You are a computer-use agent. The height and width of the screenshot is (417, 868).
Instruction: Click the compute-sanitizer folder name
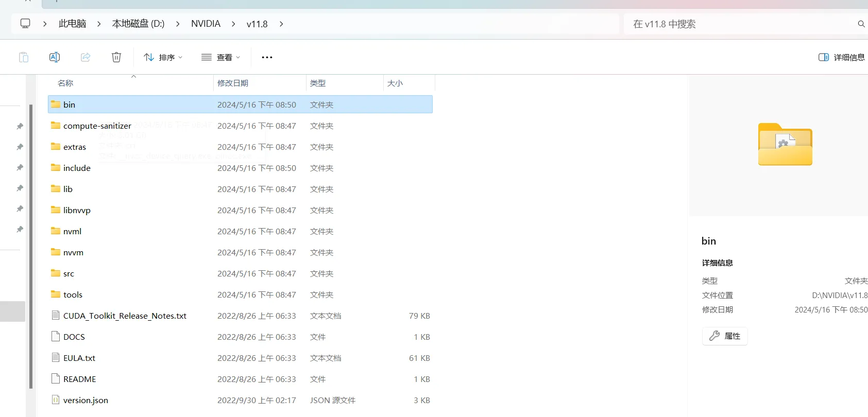pyautogui.click(x=97, y=126)
